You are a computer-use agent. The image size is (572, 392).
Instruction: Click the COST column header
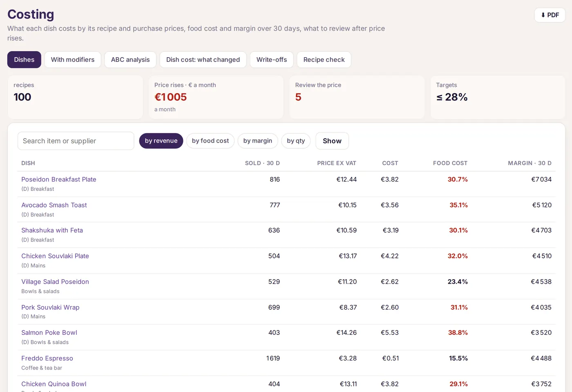pos(390,163)
